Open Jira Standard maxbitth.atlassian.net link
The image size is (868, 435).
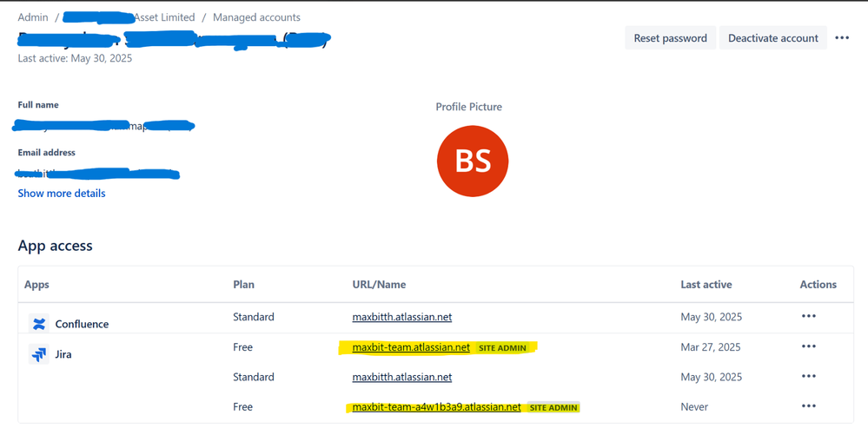click(402, 377)
